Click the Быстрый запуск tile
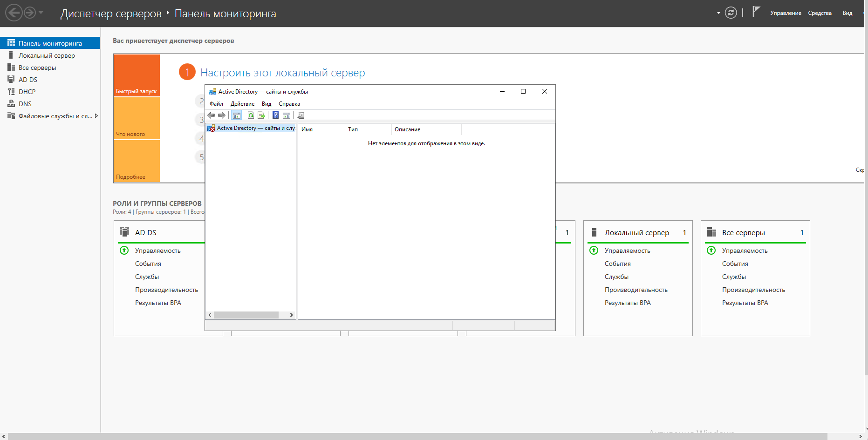The width and height of the screenshot is (868, 440). point(137,75)
